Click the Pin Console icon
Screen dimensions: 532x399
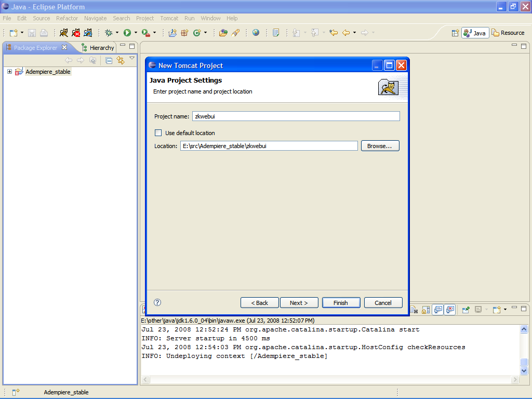(x=466, y=310)
